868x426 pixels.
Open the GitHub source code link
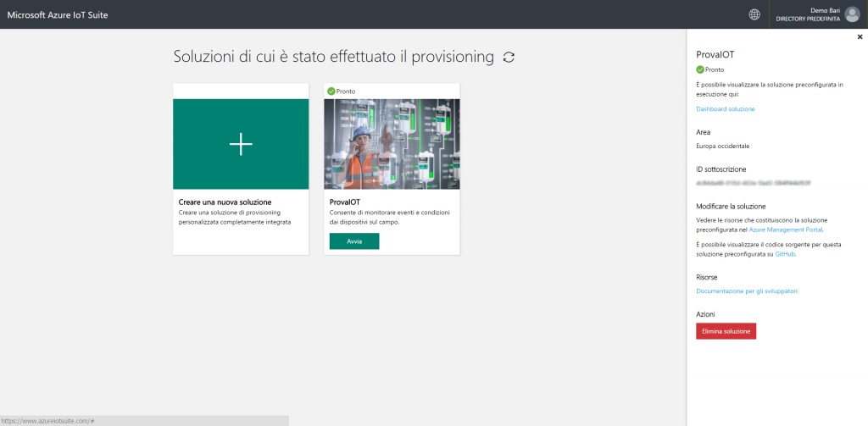[785, 254]
